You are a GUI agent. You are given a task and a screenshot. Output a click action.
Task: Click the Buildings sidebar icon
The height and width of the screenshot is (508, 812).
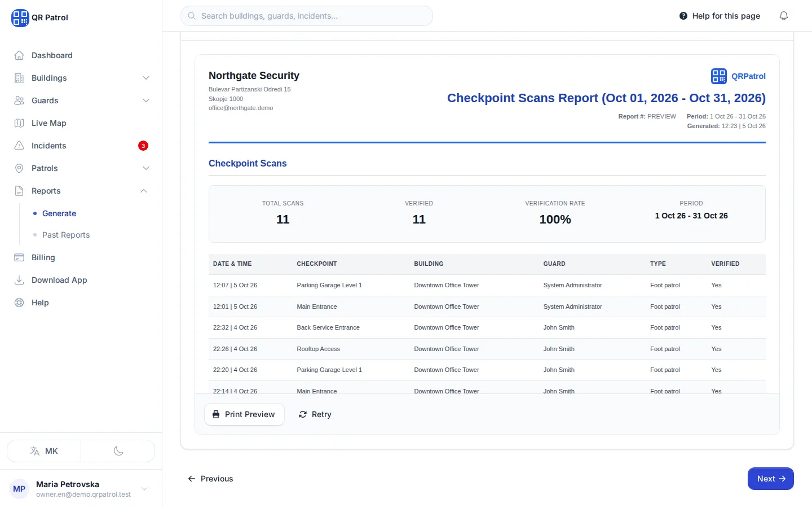(x=19, y=78)
